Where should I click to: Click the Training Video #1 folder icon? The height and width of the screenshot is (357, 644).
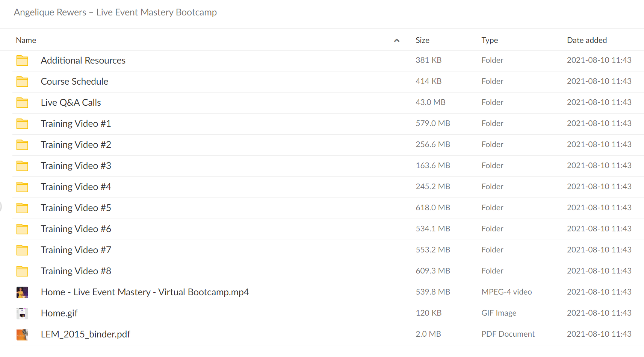click(22, 124)
